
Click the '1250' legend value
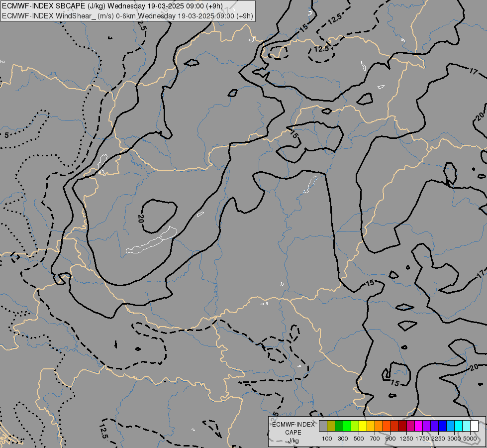coord(406,439)
